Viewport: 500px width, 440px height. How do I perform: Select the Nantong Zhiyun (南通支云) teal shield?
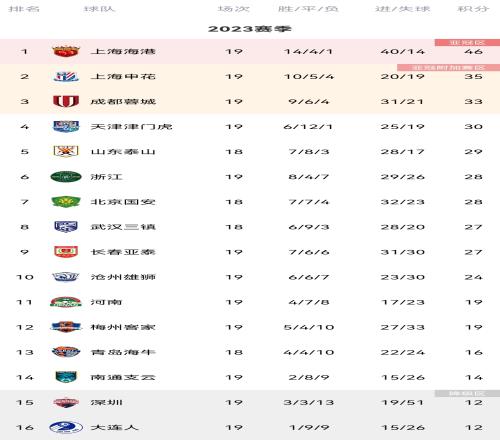(x=66, y=377)
